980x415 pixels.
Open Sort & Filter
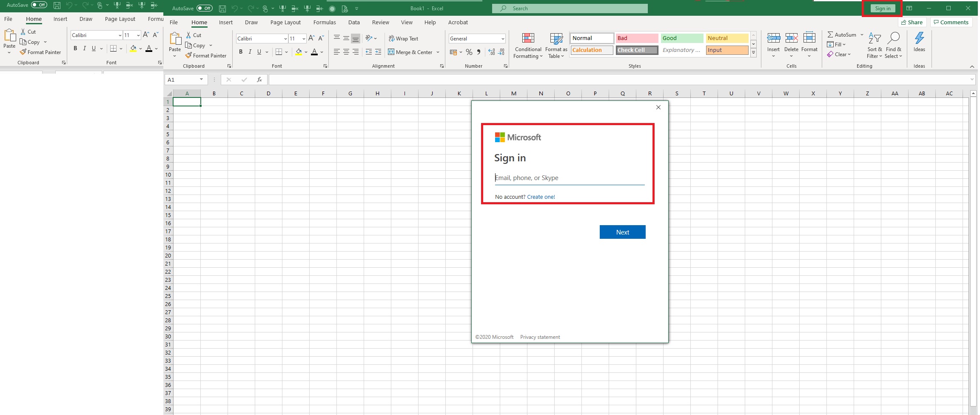click(875, 46)
